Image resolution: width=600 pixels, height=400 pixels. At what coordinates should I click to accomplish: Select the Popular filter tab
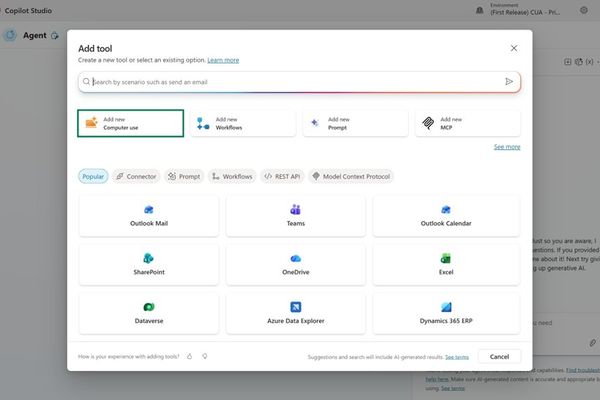pyautogui.click(x=93, y=176)
